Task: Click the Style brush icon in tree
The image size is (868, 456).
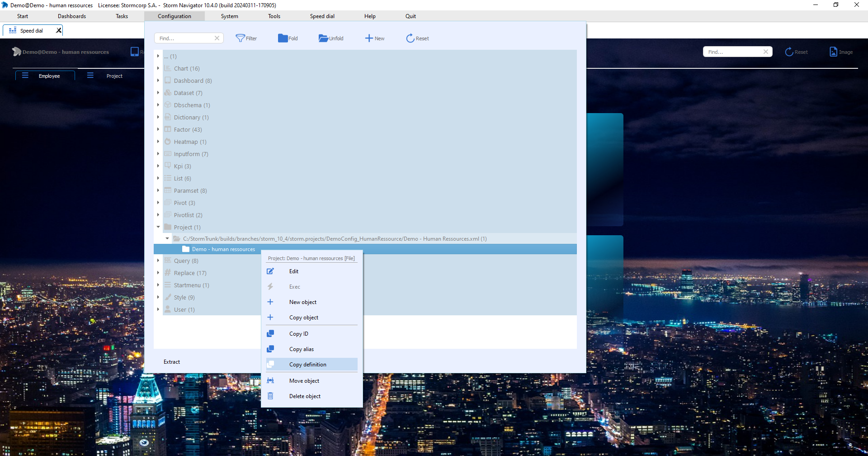Action: [168, 297]
